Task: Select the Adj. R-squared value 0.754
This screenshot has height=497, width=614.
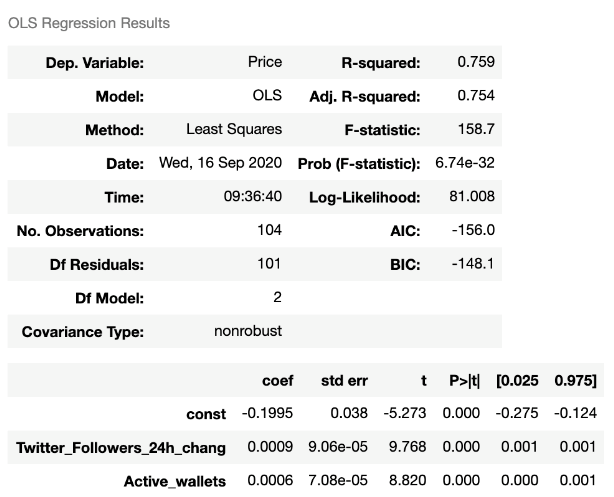Action: (475, 96)
